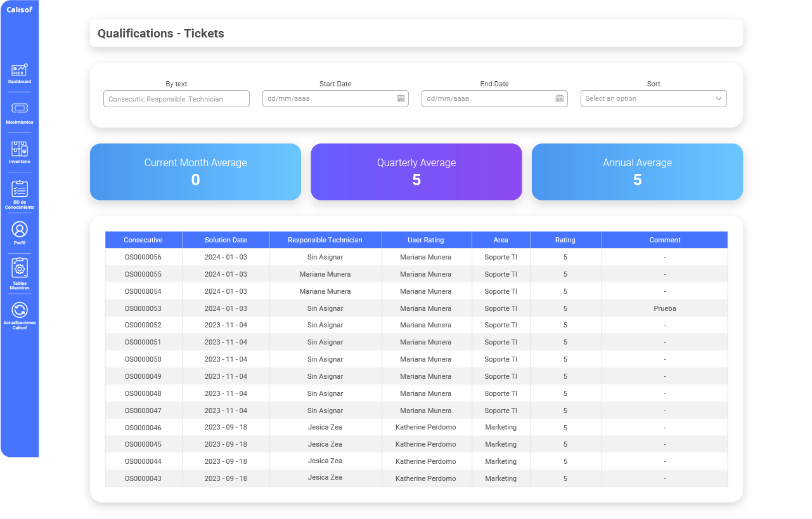
Task: Focus the End Date input field
Action: (x=487, y=98)
